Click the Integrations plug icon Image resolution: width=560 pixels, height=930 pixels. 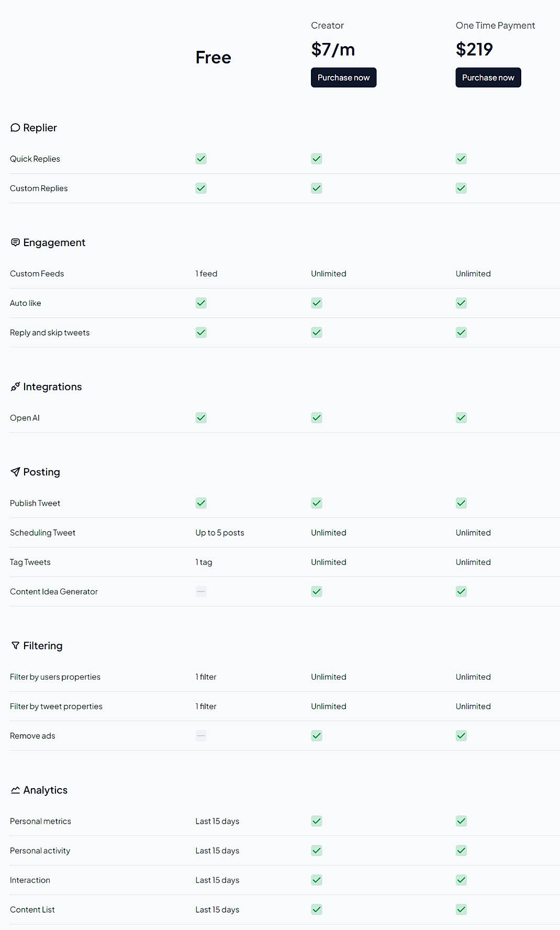(15, 386)
